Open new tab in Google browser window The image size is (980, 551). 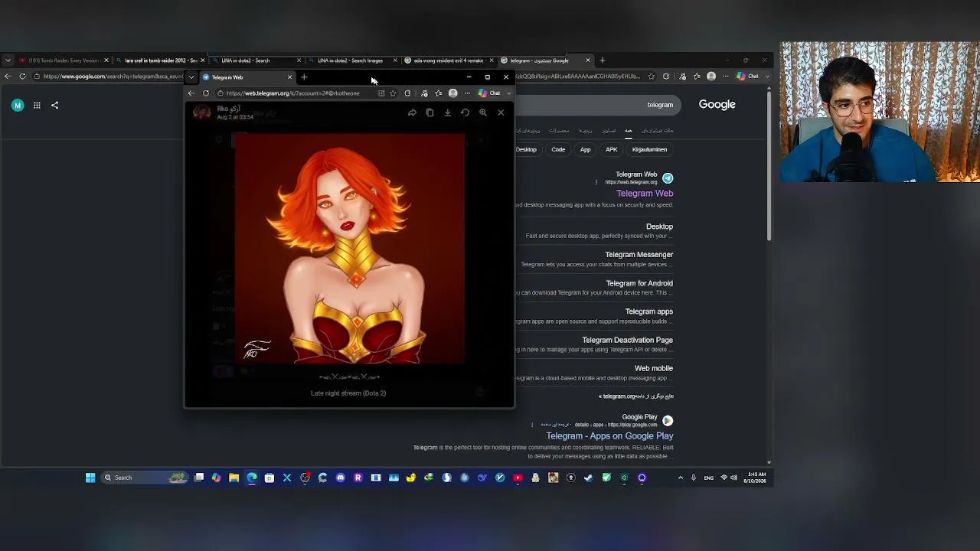pos(603,60)
